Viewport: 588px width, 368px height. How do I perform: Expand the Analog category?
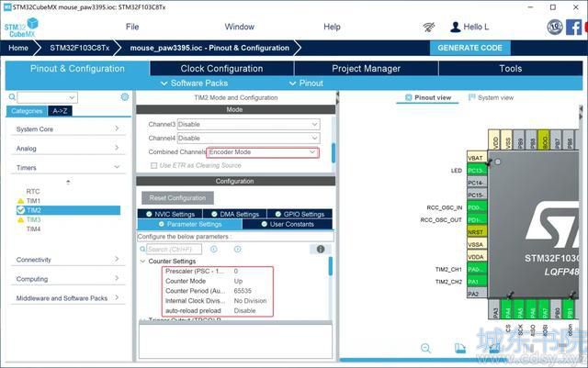[x=67, y=149]
